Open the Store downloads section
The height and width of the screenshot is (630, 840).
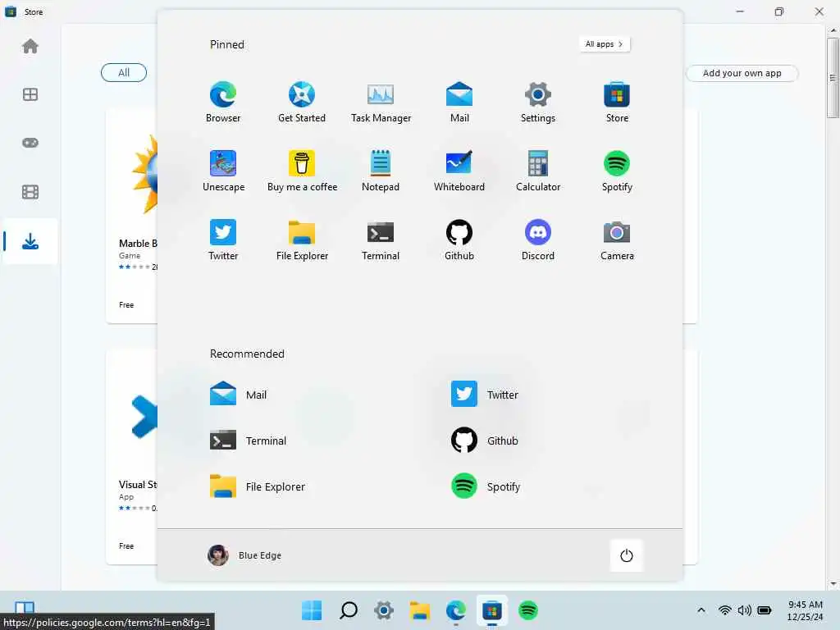pos(30,241)
